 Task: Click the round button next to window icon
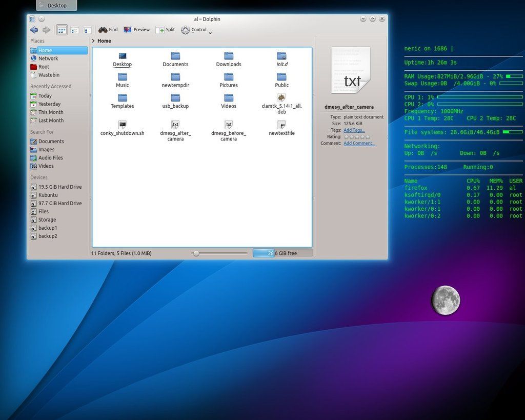[42, 19]
